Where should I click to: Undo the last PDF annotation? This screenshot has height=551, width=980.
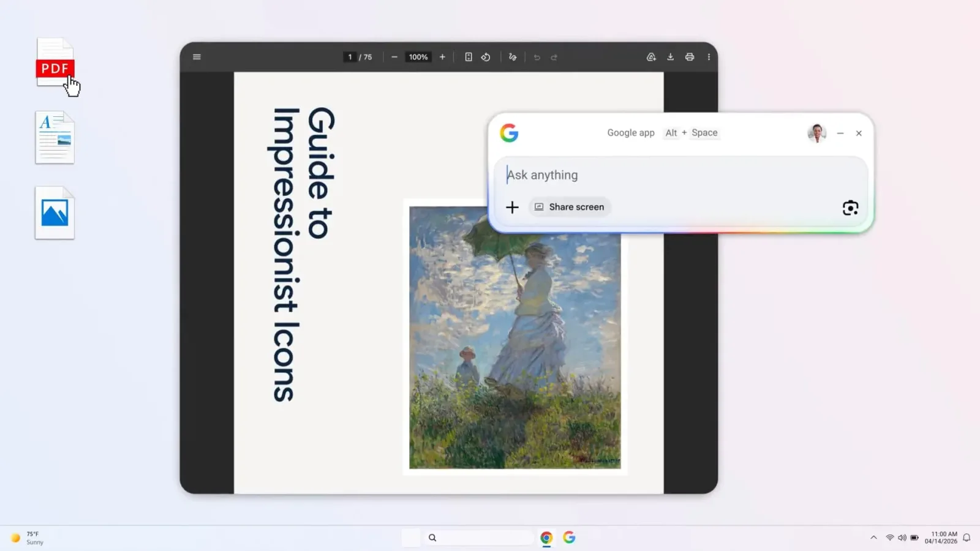click(537, 57)
